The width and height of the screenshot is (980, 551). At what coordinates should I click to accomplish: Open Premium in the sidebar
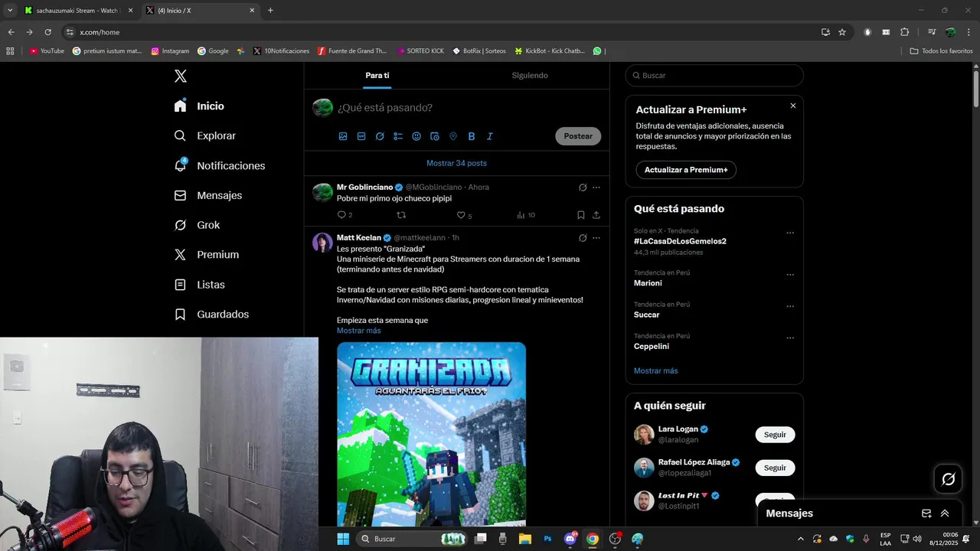coord(206,255)
